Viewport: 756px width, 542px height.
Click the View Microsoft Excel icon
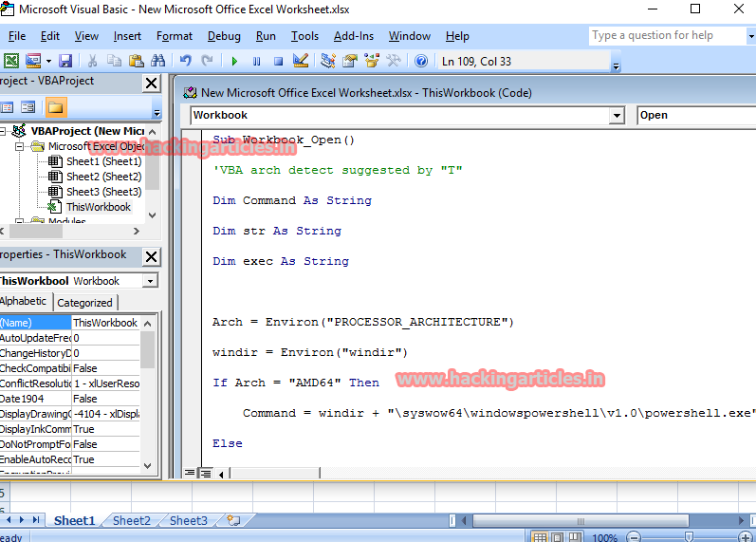(10, 61)
